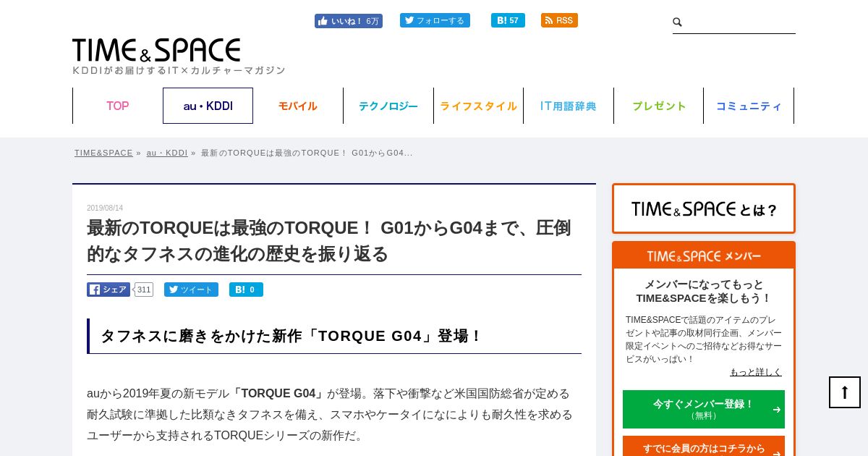
Task: Click the TIME&SPACE logo
Action: [x=156, y=50]
